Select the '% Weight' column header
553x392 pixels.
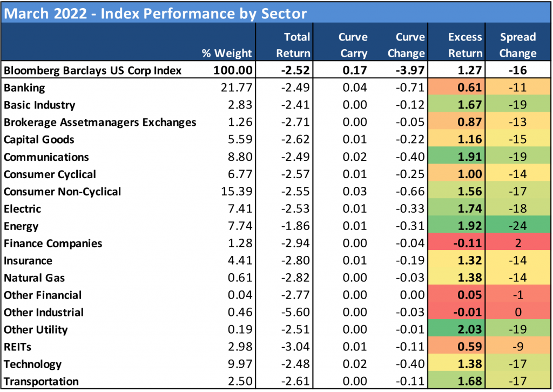click(227, 53)
